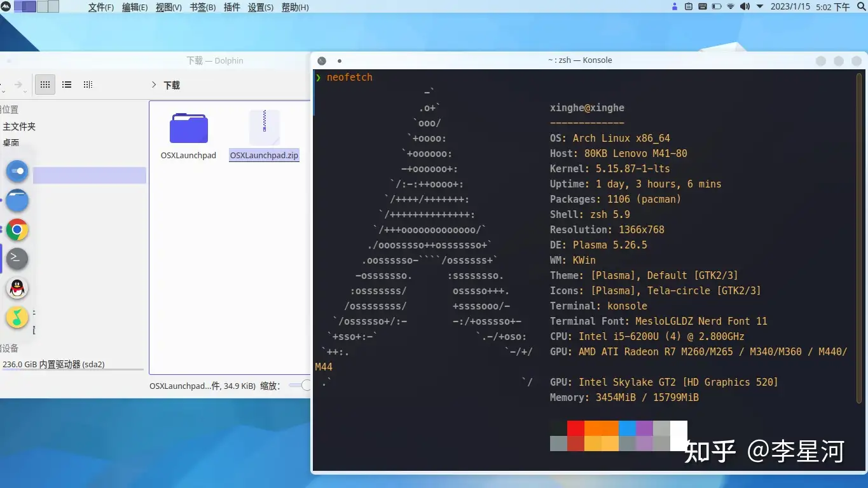
Task: Click the 5:02 下午 clock
Action: click(832, 7)
